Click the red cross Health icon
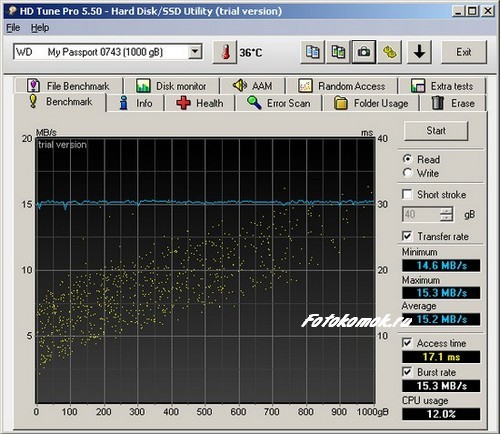This screenshot has height=434, width=500. 183,103
